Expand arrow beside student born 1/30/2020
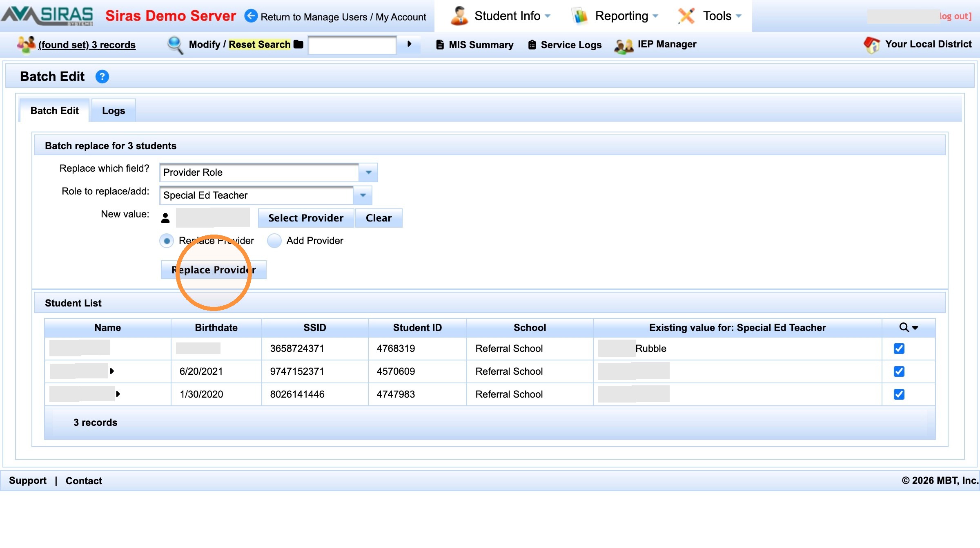Screen dimensions: 980x548 pos(118,394)
